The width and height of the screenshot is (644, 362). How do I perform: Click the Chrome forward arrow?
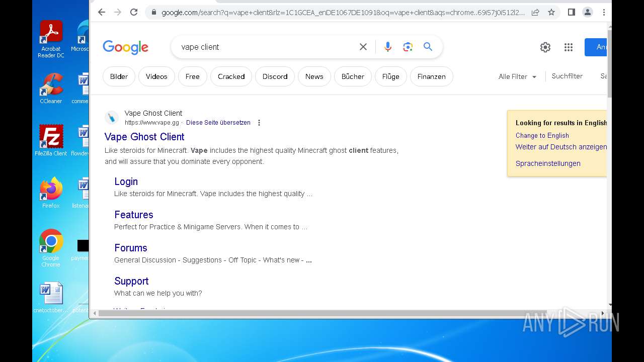pos(118,12)
